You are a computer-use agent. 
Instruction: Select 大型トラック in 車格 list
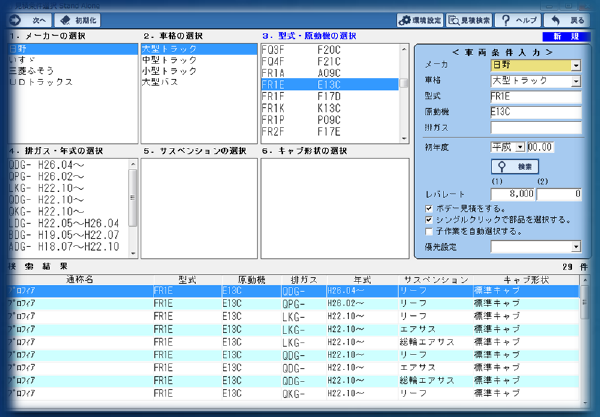click(x=199, y=49)
